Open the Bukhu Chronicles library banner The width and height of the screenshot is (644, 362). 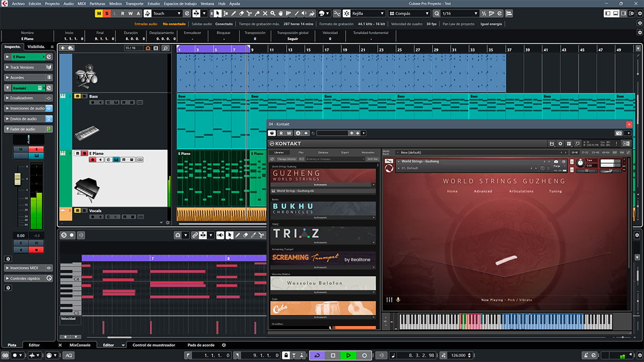point(323,209)
